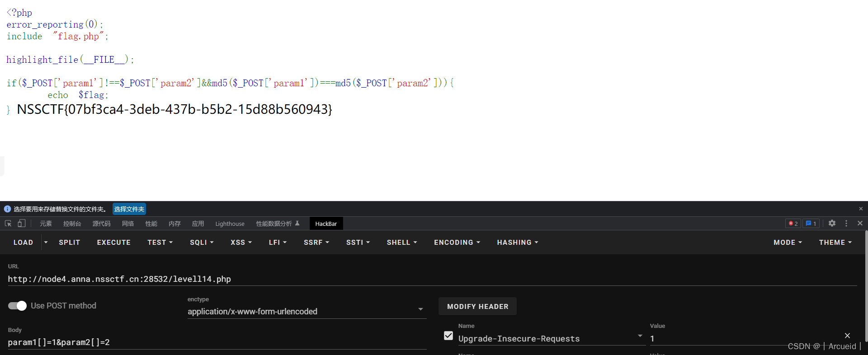Switch to the 性能 tab
Screen dimensions: 868x355
pyautogui.click(x=151, y=224)
